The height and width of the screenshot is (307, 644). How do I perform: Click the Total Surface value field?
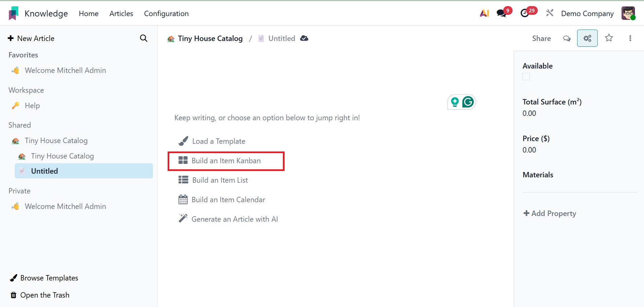[529, 114]
